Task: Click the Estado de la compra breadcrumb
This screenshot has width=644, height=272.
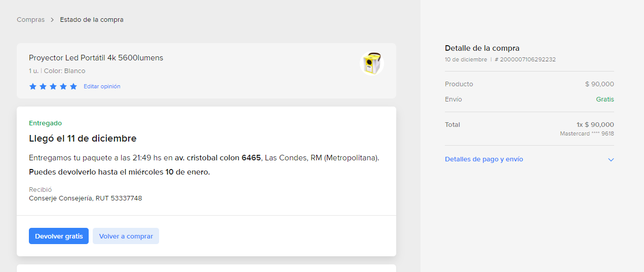Action: pyautogui.click(x=92, y=20)
